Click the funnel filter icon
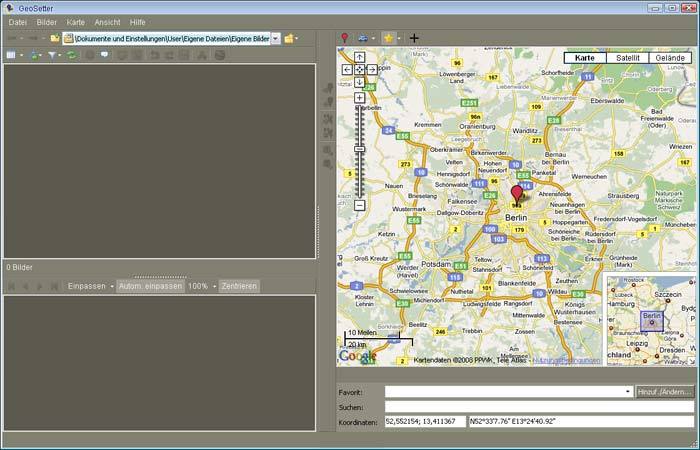 (52, 55)
